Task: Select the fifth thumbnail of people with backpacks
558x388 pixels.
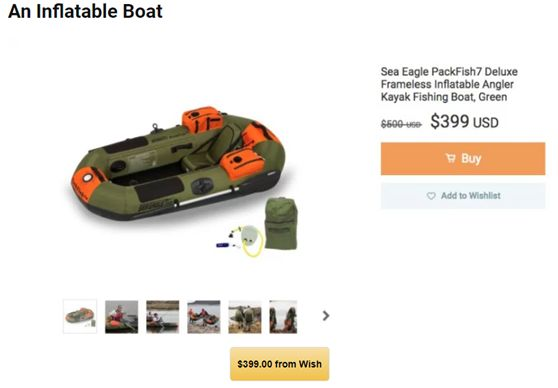Action: pyautogui.click(x=245, y=317)
